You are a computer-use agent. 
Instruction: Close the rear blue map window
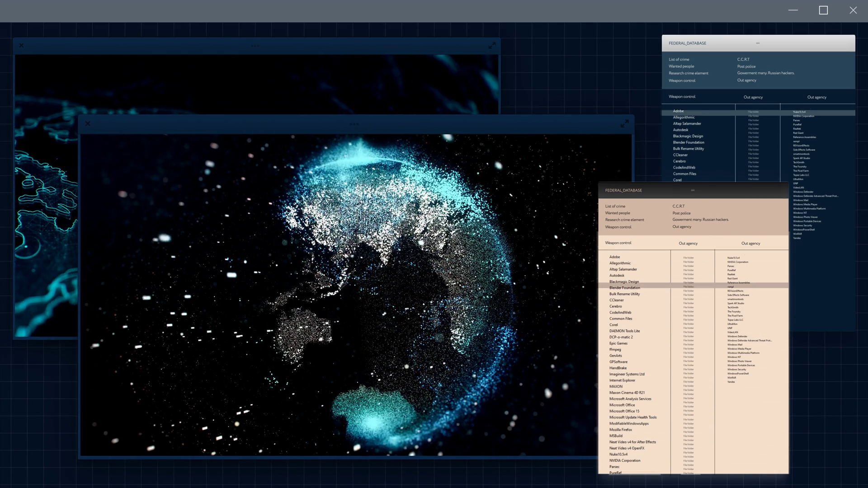pyautogui.click(x=21, y=46)
